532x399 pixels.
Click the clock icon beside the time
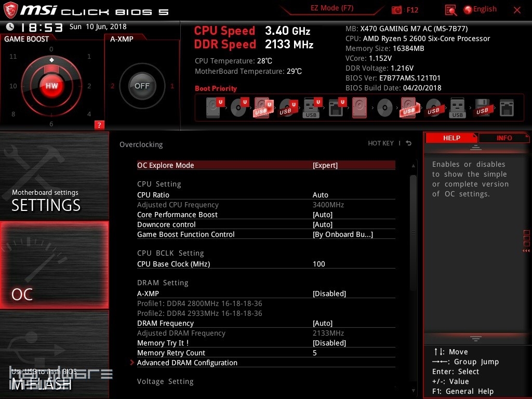tap(10, 26)
